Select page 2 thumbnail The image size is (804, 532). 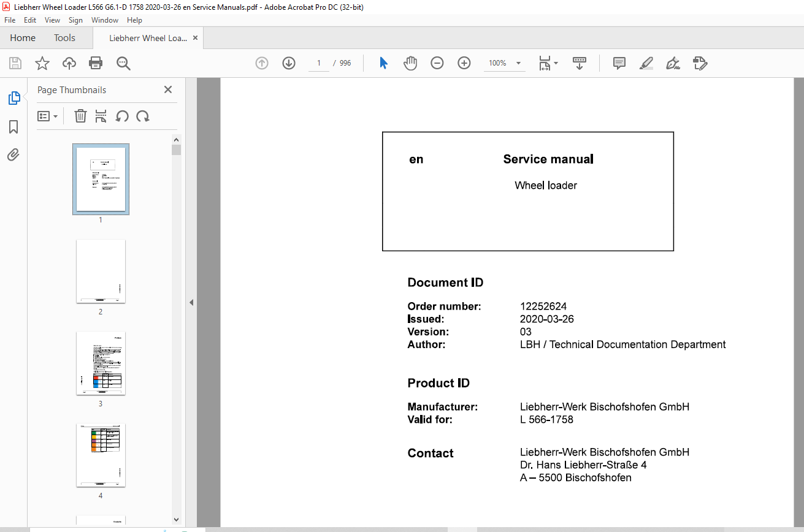(x=101, y=272)
